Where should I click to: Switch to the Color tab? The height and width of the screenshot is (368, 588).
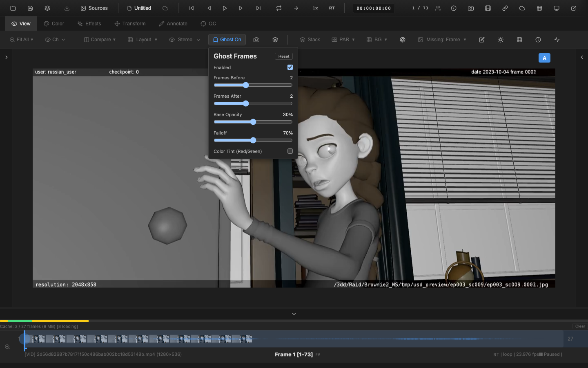tap(53, 23)
